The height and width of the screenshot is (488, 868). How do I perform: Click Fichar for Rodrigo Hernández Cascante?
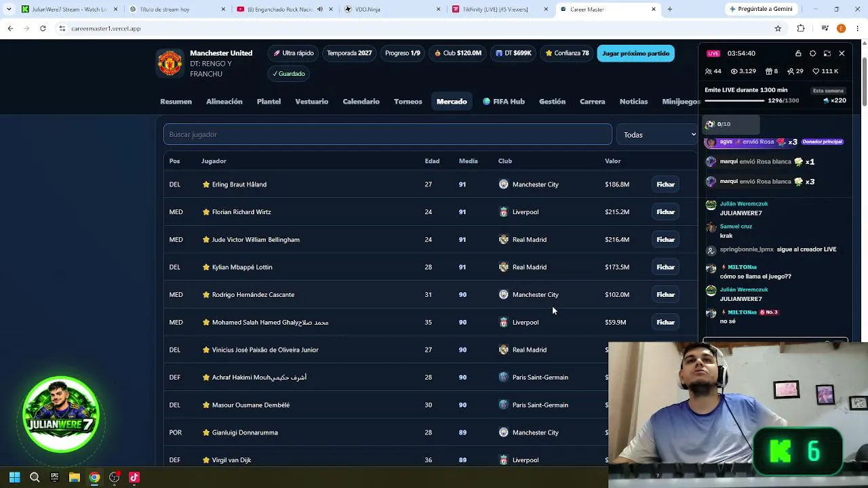665,295
